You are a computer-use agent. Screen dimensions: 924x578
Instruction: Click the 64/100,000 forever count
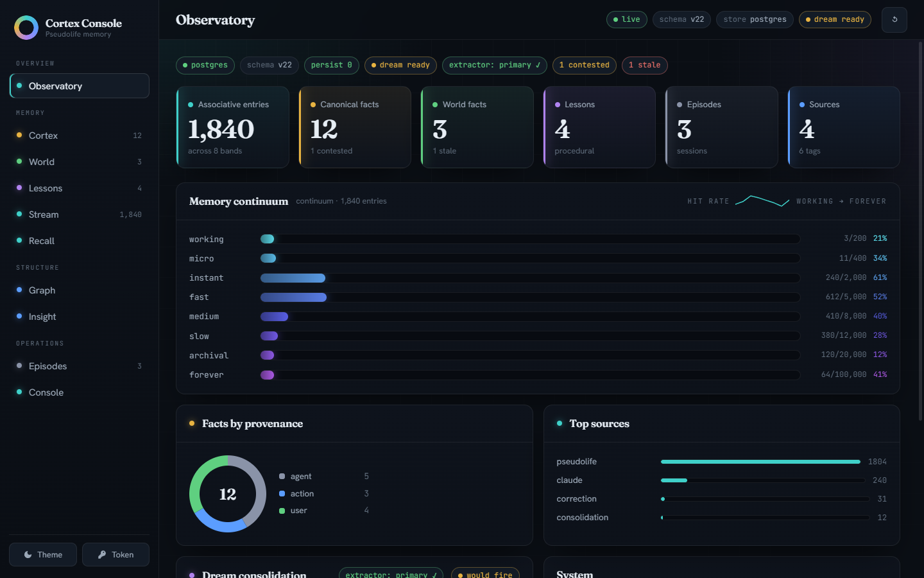(844, 374)
